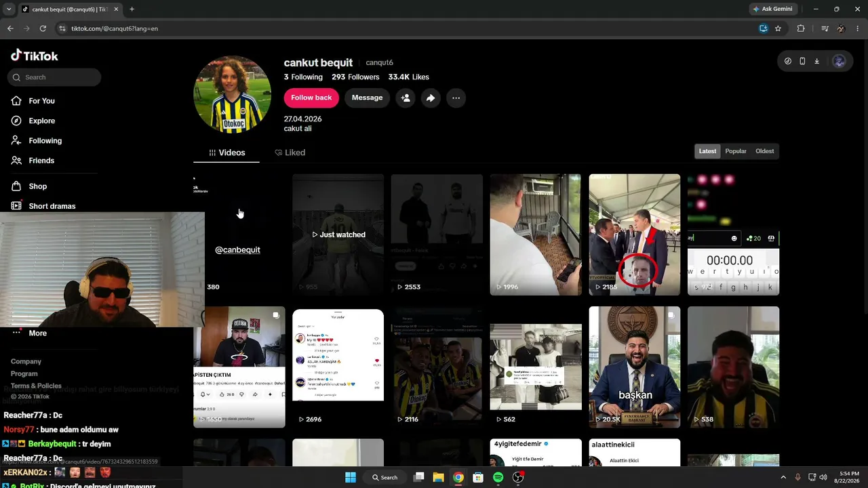
Task: Open the 00:00.00 stopwatch video
Action: (733, 235)
